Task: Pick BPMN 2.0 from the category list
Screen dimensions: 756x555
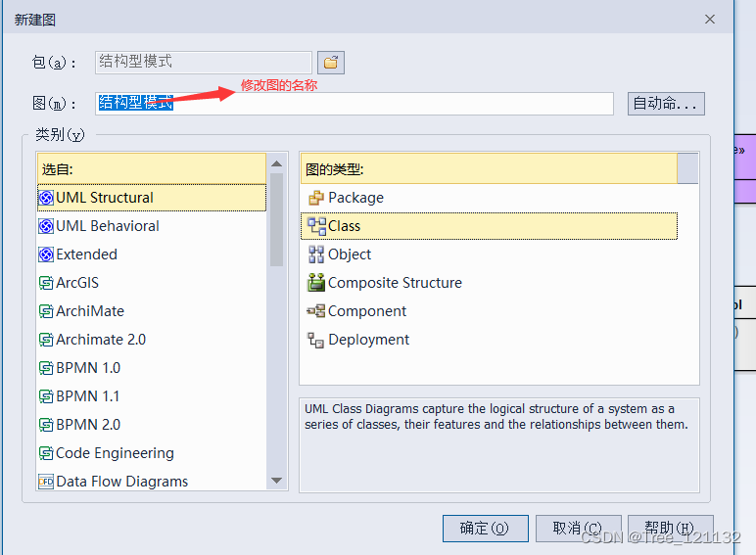Action: [x=88, y=425]
